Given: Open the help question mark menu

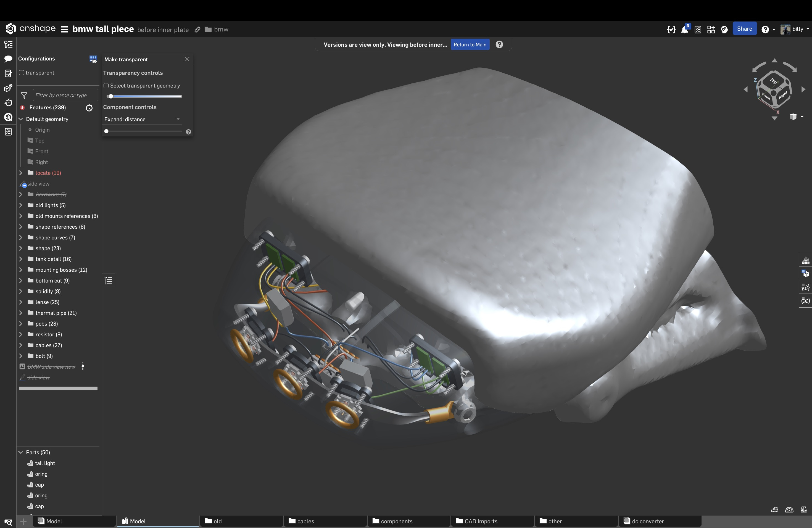Looking at the screenshot, I should 765,30.
